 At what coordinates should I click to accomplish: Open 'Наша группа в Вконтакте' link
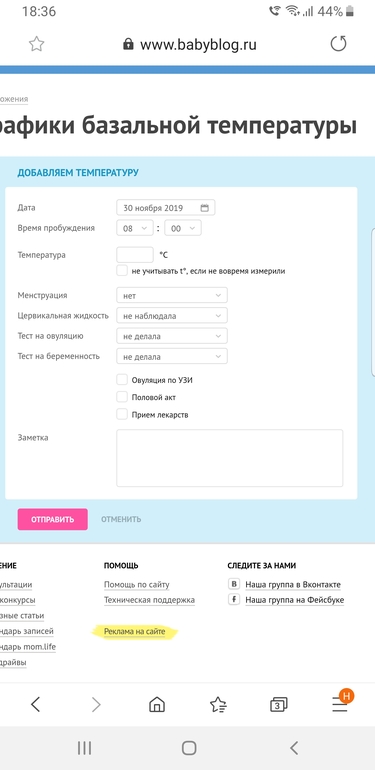tap(293, 584)
